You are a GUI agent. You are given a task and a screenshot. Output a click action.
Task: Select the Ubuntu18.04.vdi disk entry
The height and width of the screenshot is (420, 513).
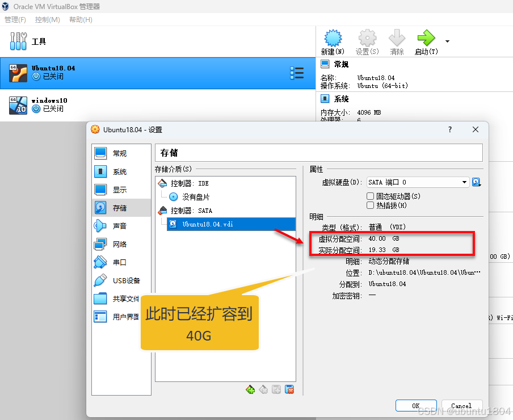(x=231, y=224)
